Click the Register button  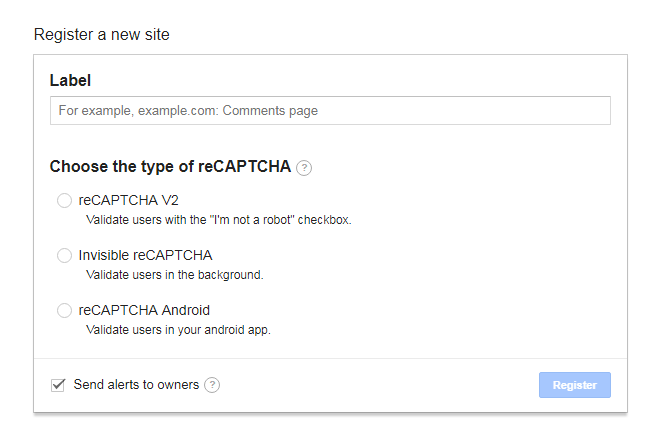(575, 385)
